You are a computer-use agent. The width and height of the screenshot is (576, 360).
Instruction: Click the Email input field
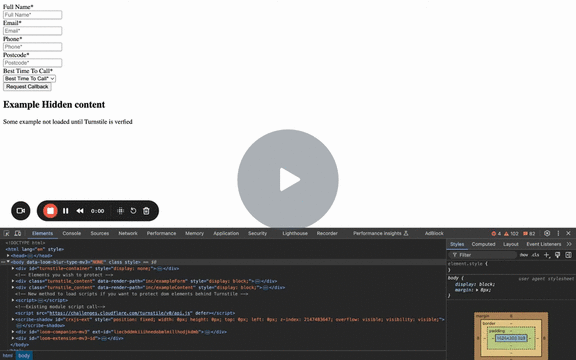[32, 31]
